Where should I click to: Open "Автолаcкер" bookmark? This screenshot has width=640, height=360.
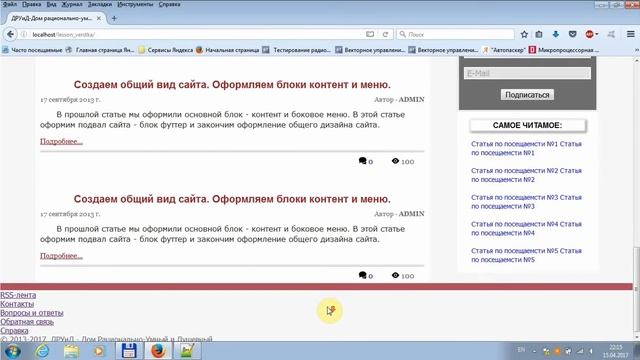504,50
